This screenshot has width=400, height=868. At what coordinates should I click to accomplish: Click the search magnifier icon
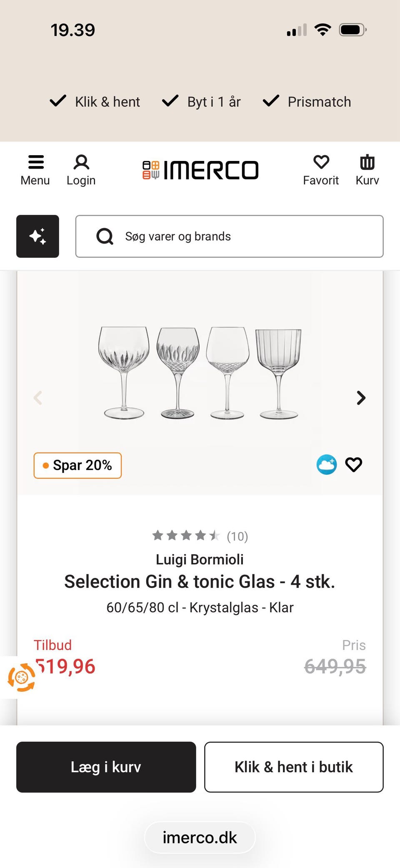(x=105, y=236)
